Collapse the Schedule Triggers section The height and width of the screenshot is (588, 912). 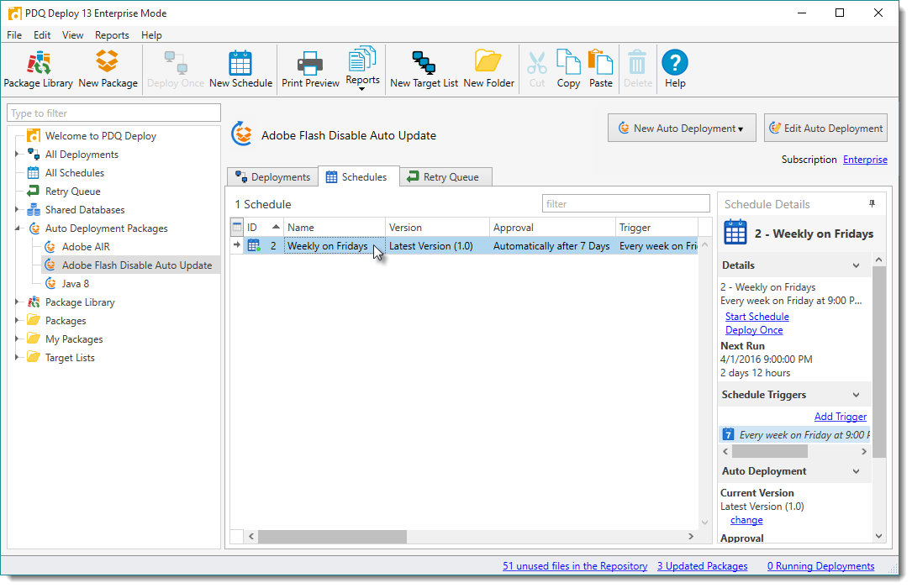pyautogui.click(x=857, y=395)
